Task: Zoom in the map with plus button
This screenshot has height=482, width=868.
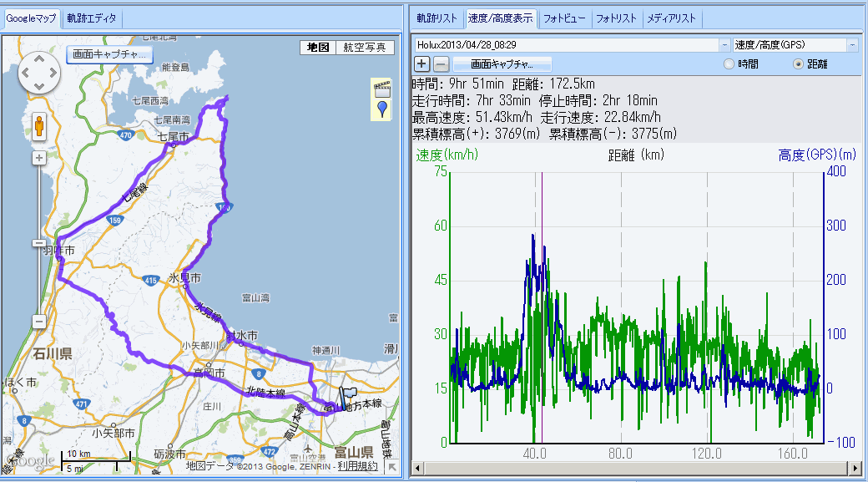Action: point(38,158)
